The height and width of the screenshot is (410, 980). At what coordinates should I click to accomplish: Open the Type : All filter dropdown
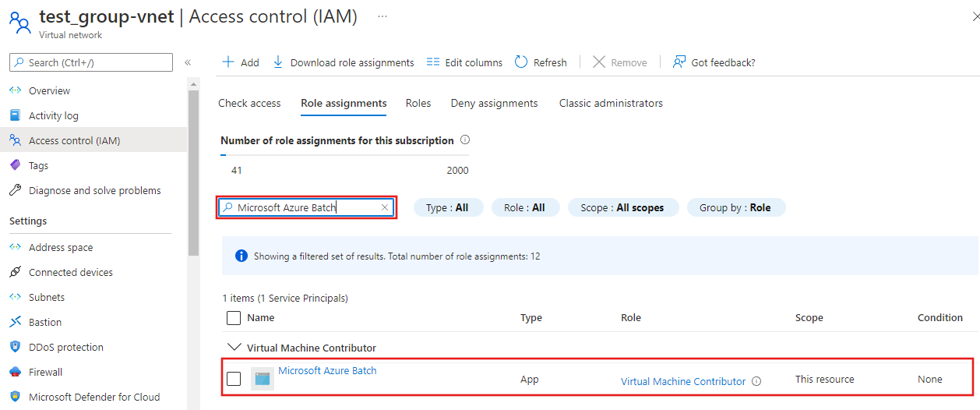coord(448,207)
